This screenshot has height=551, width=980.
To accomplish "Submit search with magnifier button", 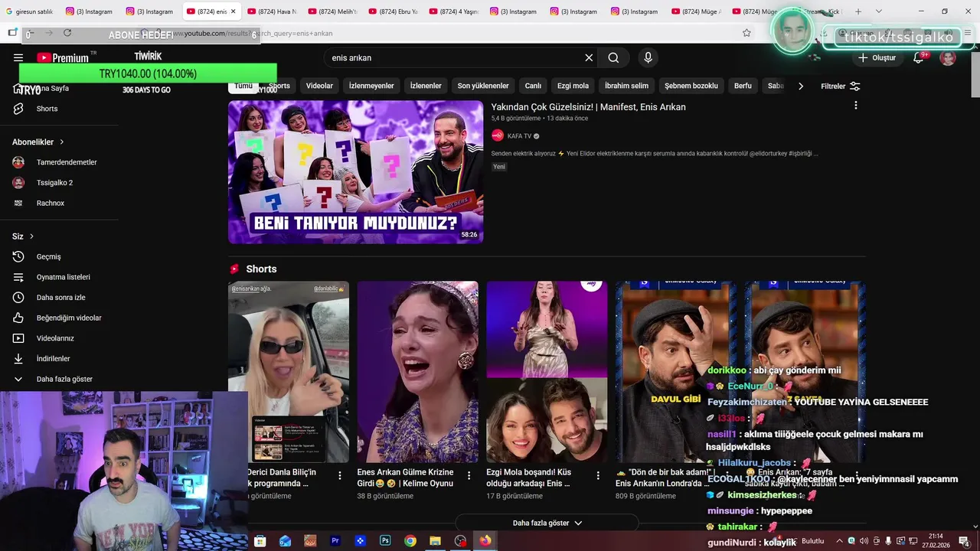I will pos(613,57).
